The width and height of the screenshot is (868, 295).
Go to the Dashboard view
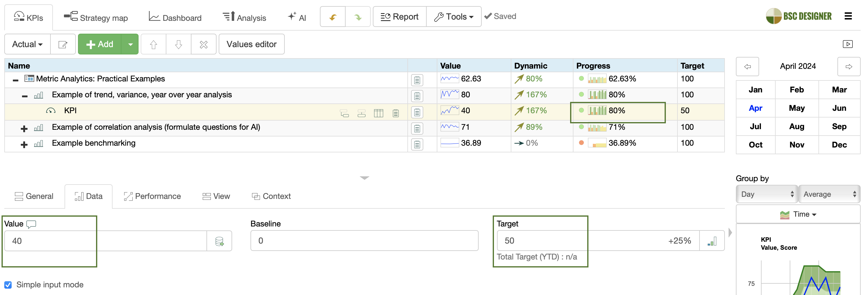176,17
